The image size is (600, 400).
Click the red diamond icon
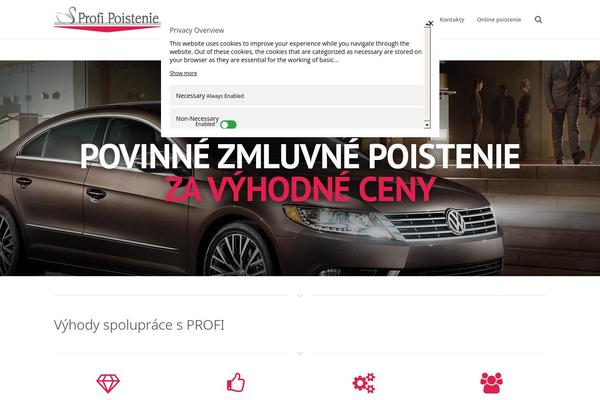(x=108, y=383)
